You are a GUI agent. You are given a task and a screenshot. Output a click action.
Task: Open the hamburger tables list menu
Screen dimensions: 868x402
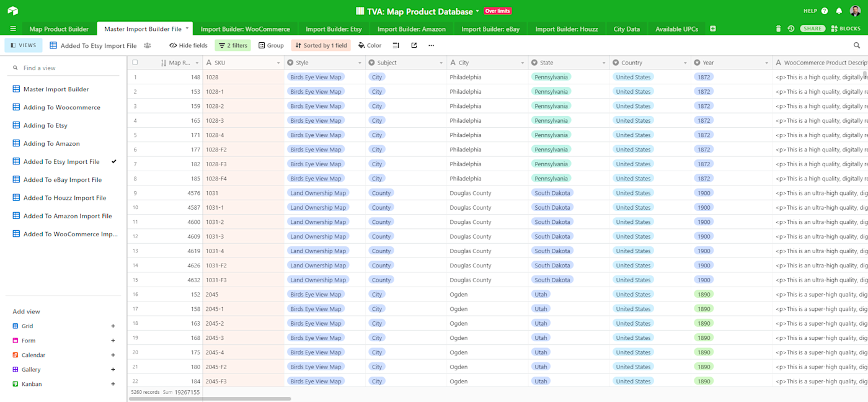pos(13,29)
